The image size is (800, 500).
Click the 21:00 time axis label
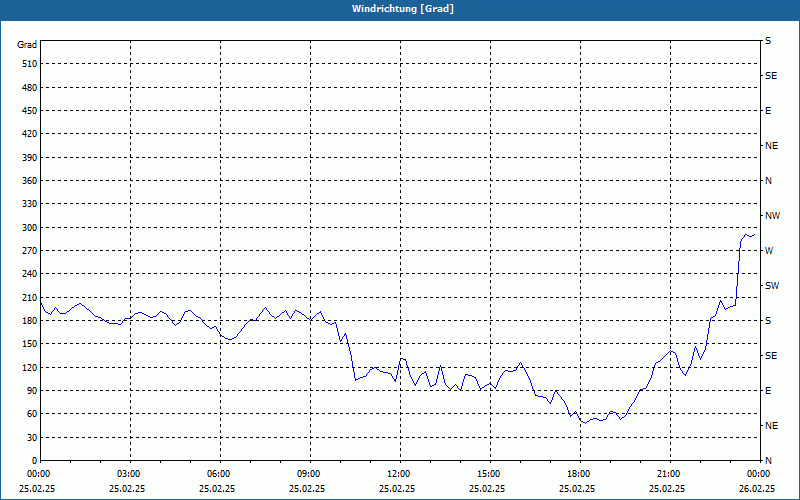pyautogui.click(x=669, y=474)
